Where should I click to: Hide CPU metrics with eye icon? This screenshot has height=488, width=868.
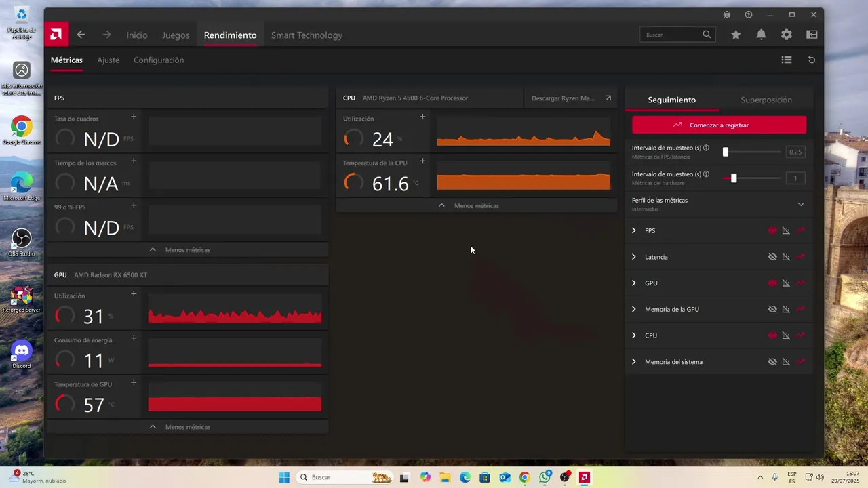(772, 335)
